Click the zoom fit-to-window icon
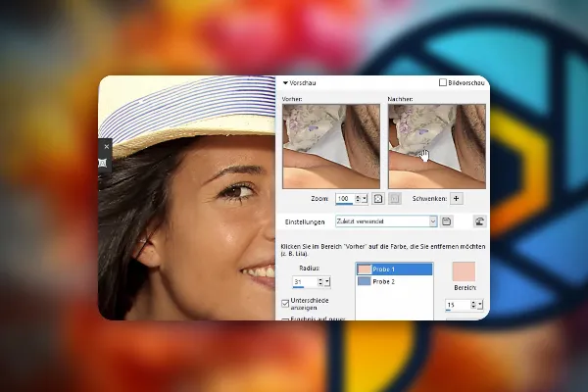 click(x=378, y=198)
